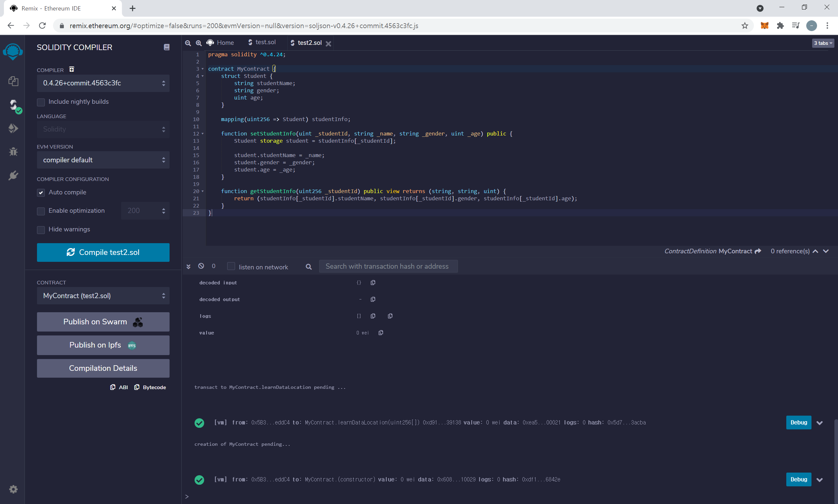Enable the Include nightly builds checkbox

pyautogui.click(x=41, y=102)
